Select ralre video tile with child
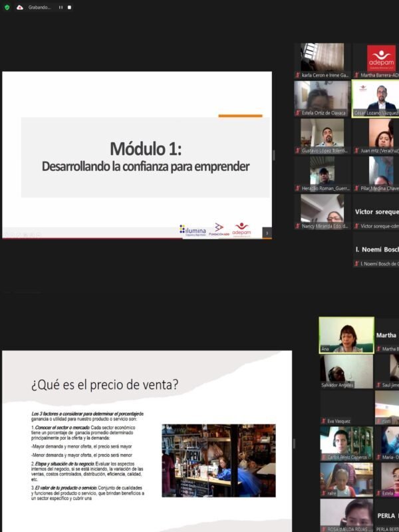 (346, 479)
